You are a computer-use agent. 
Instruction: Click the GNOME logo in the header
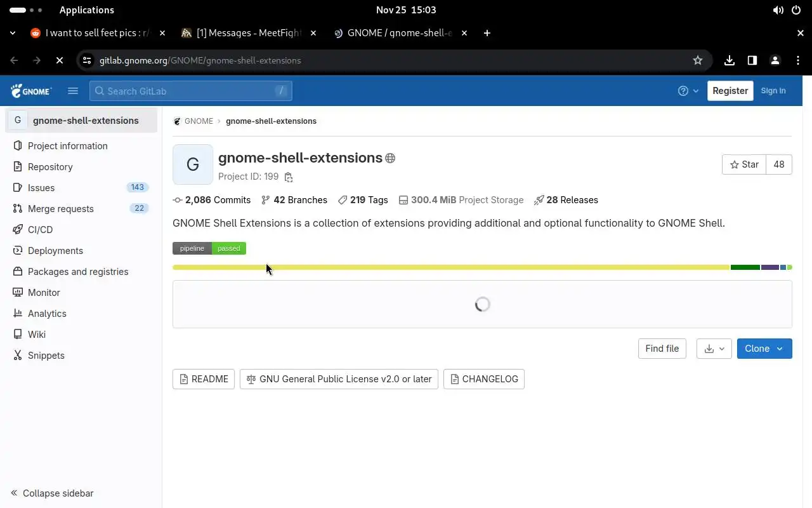[x=31, y=91]
